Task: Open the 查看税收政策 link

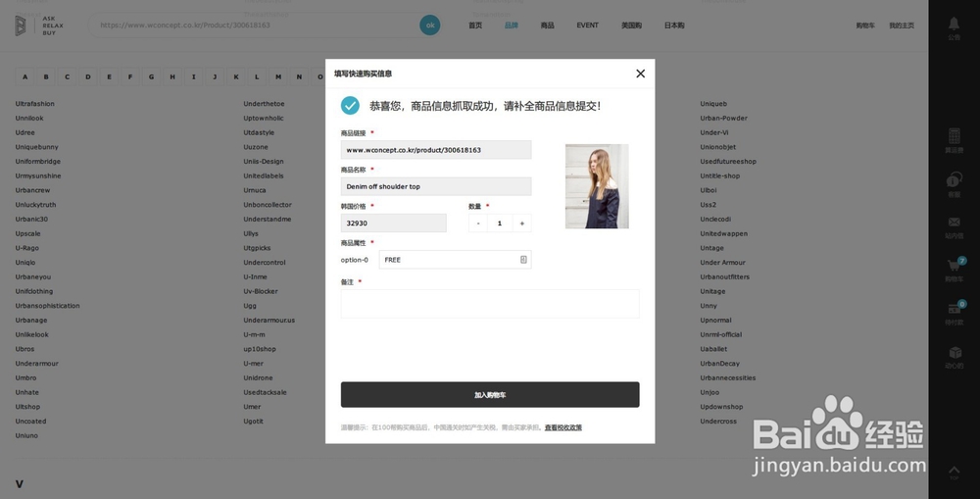Action: point(563,427)
